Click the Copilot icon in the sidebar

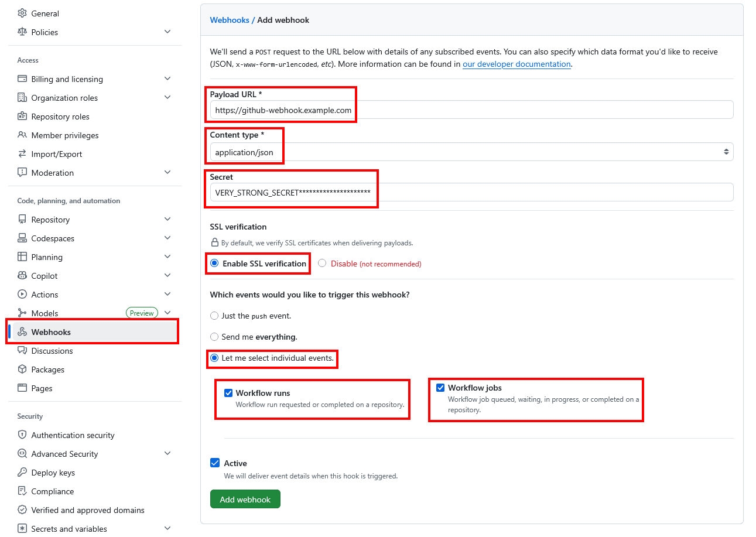[x=22, y=276]
